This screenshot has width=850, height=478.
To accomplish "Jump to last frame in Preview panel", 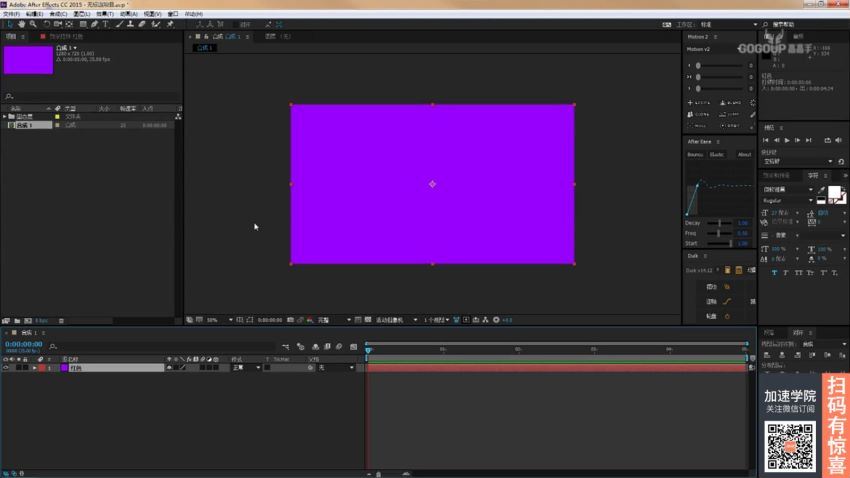I will [809, 140].
